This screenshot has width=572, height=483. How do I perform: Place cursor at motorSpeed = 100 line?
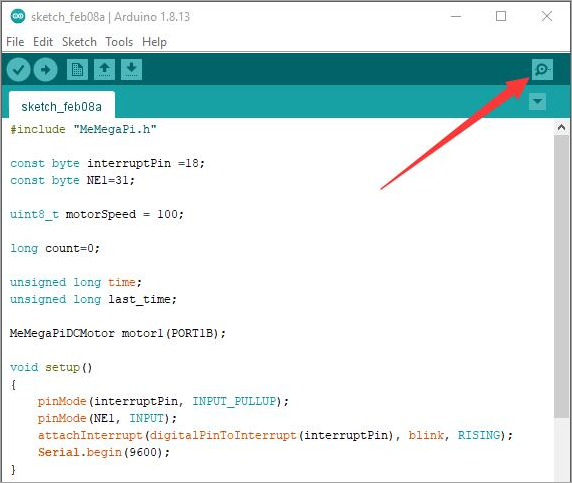[x=97, y=214]
